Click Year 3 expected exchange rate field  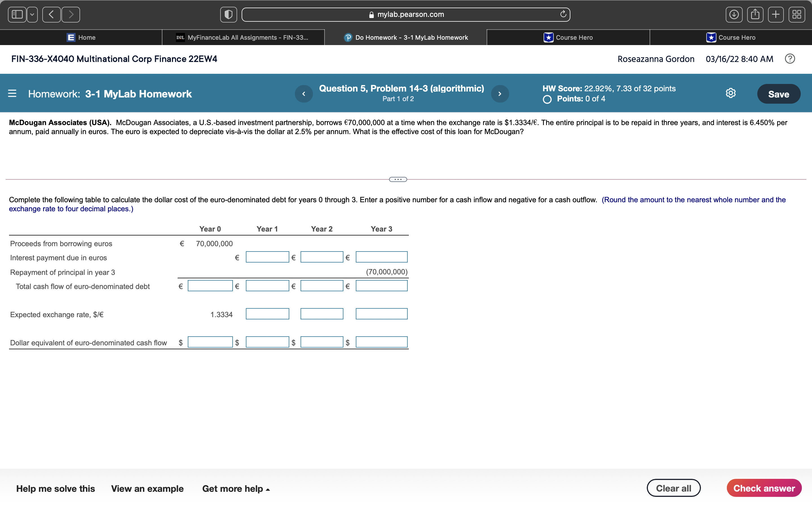click(381, 314)
